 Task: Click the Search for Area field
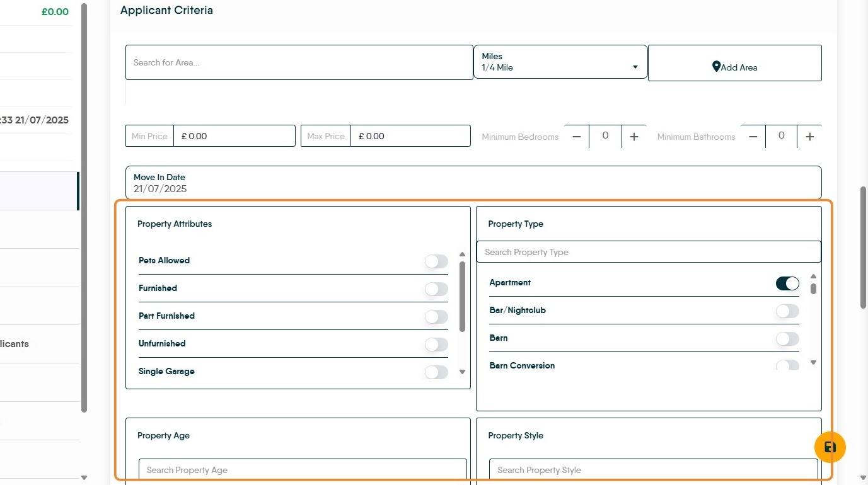[299, 62]
